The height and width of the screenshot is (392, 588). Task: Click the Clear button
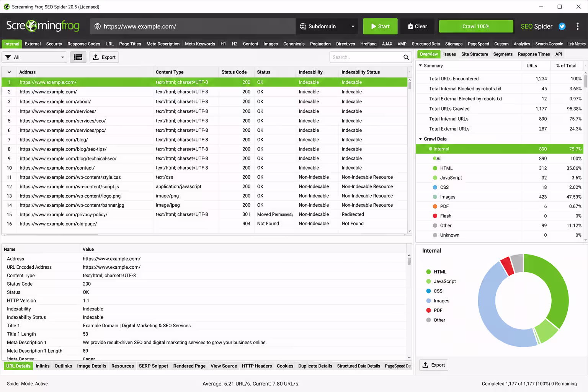tap(417, 26)
